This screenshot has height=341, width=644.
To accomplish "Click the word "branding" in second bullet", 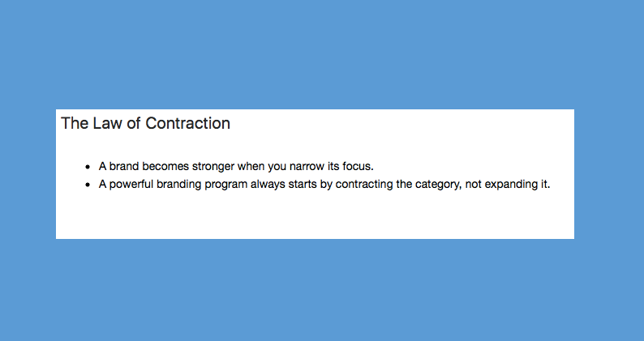I will click(x=178, y=185).
